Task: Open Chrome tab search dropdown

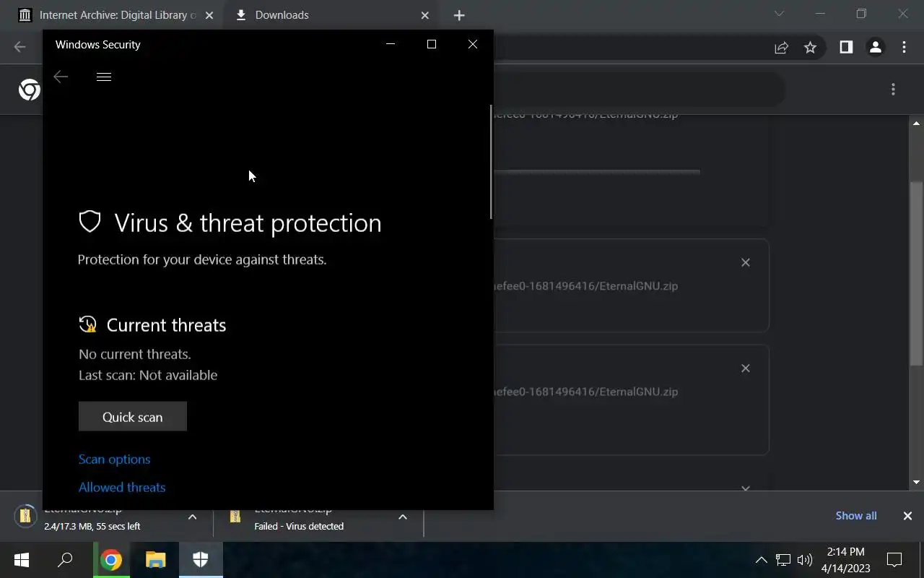Action: (x=779, y=14)
